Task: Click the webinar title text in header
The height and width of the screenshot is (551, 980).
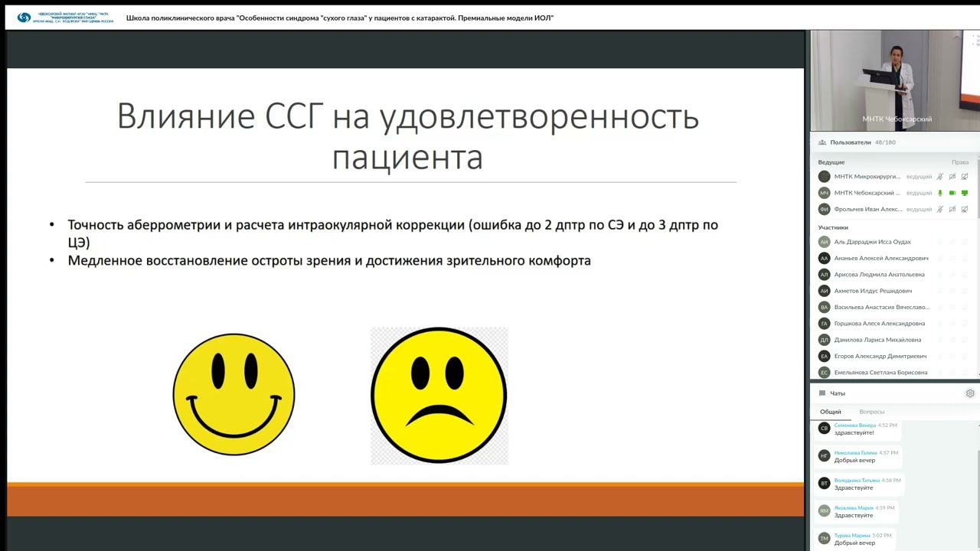Action: pyautogui.click(x=340, y=18)
